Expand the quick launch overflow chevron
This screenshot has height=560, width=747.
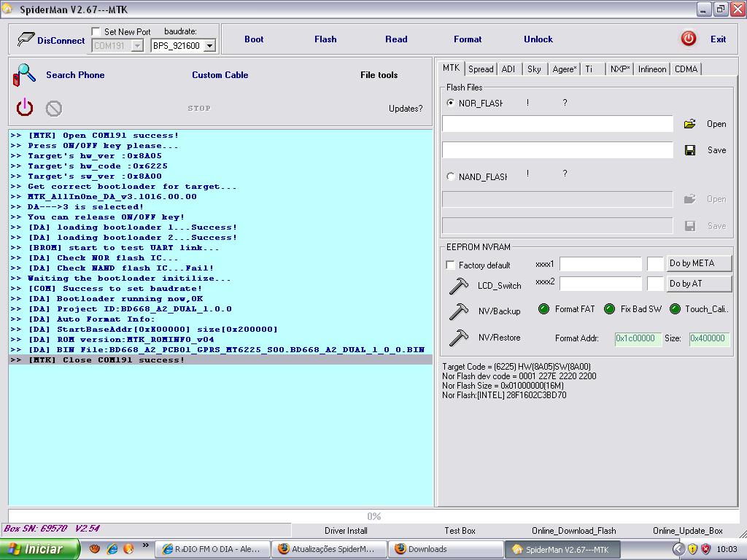tap(146, 545)
